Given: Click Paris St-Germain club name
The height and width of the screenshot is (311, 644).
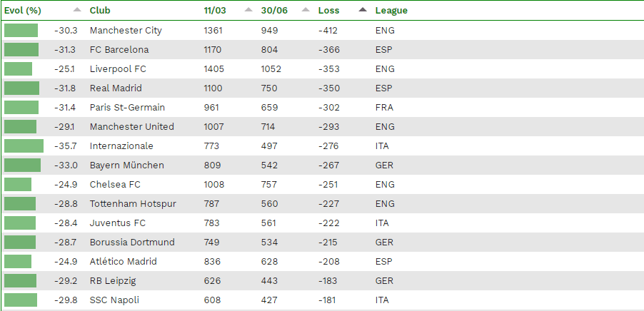Looking at the screenshot, I should 127,108.
